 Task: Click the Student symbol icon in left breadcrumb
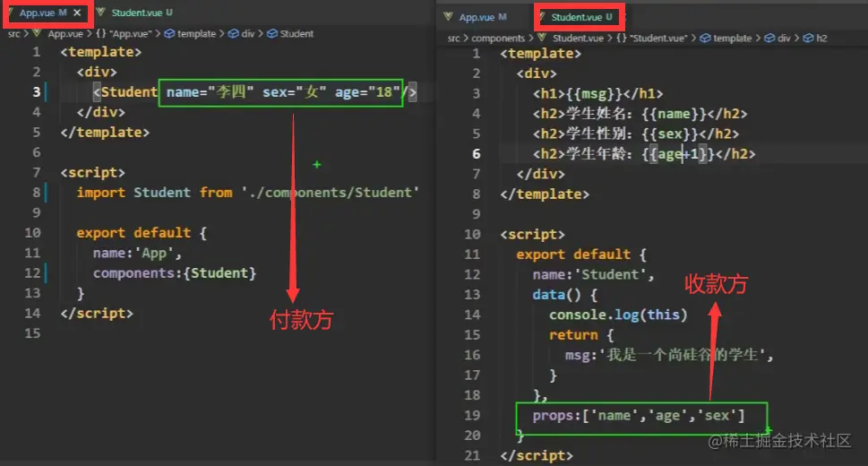271,34
